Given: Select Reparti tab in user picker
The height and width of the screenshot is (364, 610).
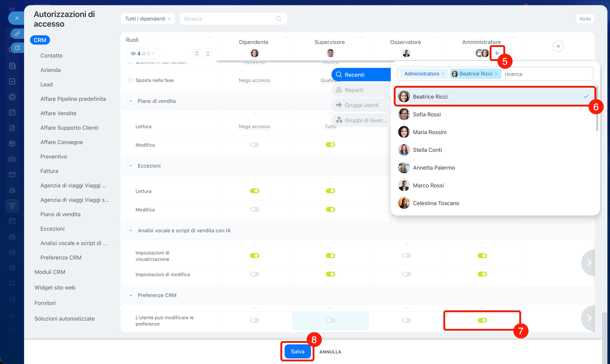Looking at the screenshot, I should [354, 90].
